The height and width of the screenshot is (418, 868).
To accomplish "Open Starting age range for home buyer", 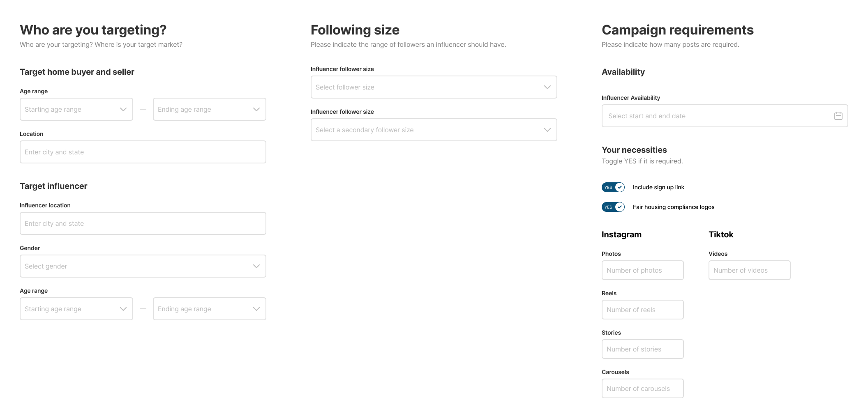I will pyautogui.click(x=76, y=109).
